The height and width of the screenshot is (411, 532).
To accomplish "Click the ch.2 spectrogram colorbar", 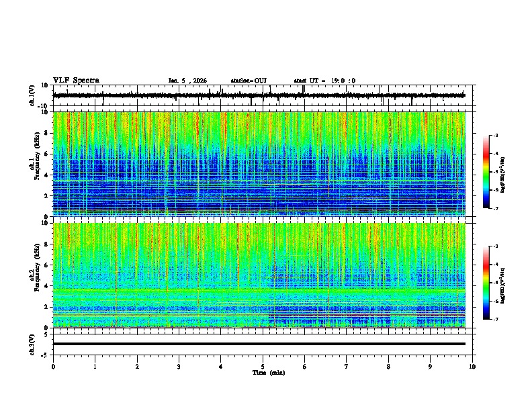I will click(x=486, y=283).
